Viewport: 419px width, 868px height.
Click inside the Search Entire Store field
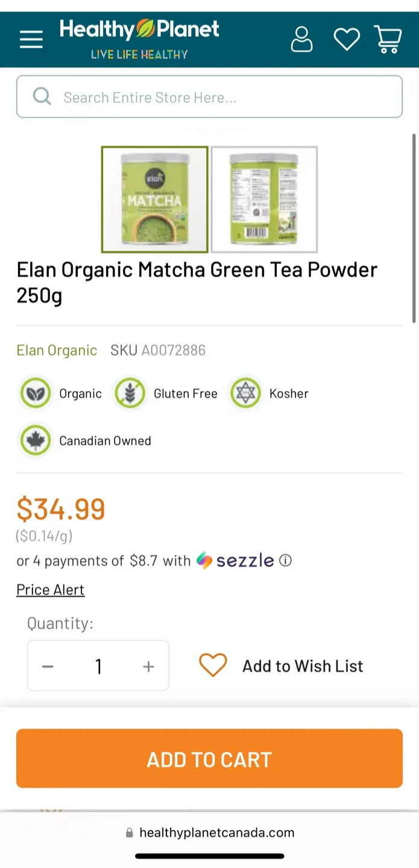(181, 96)
